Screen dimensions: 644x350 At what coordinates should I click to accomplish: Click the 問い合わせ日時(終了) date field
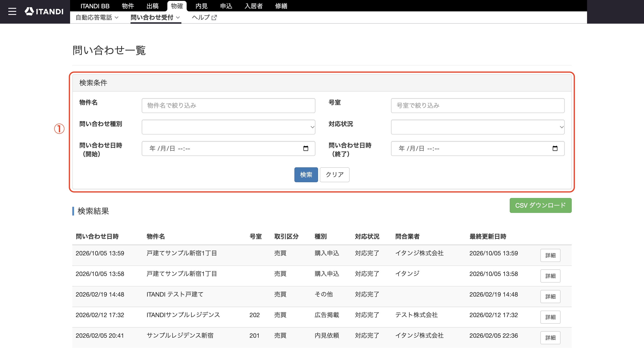click(478, 148)
